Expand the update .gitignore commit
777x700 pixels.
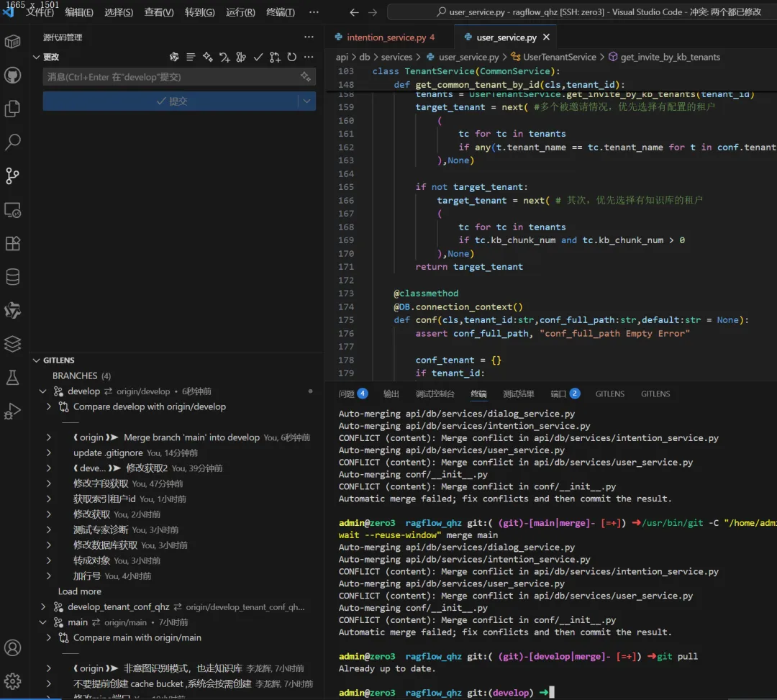point(49,453)
